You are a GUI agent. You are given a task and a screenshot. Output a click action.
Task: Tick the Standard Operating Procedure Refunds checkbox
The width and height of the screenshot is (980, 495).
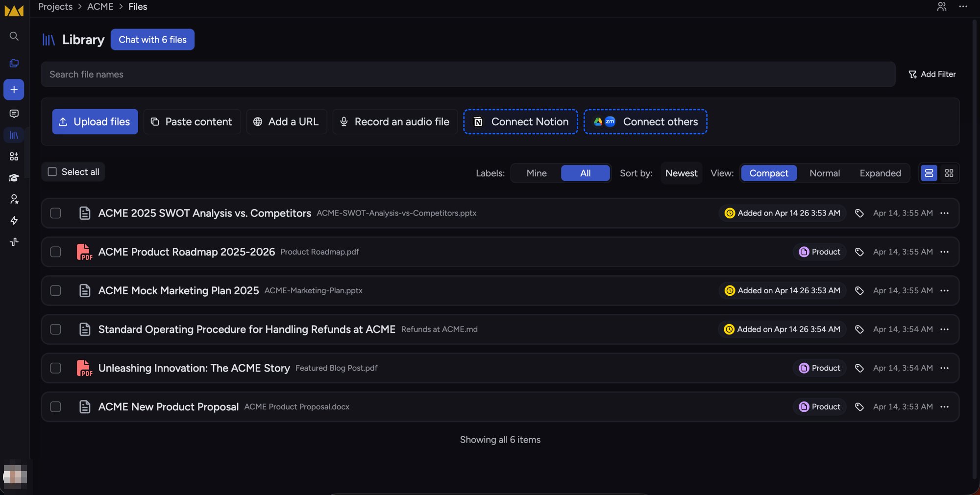55,330
